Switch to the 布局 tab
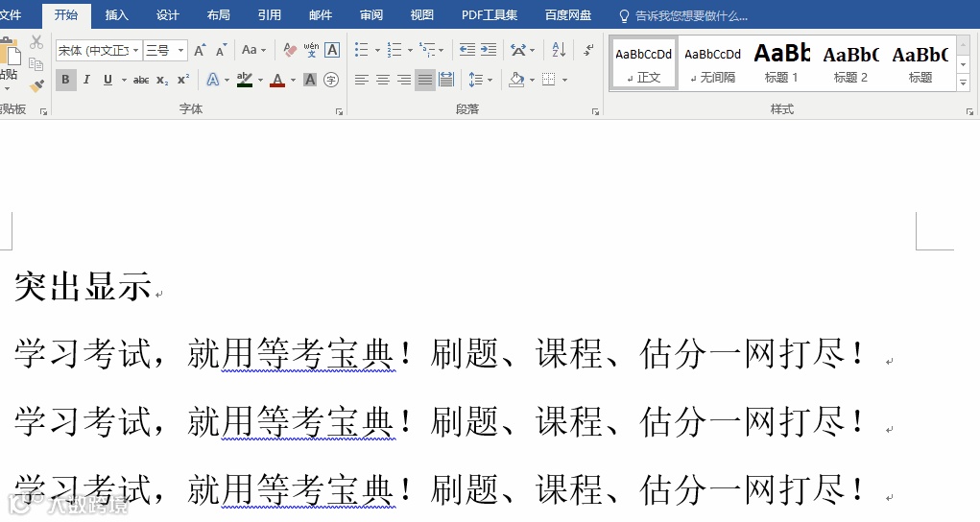Image resolution: width=980 pixels, height=522 pixels. coord(218,15)
